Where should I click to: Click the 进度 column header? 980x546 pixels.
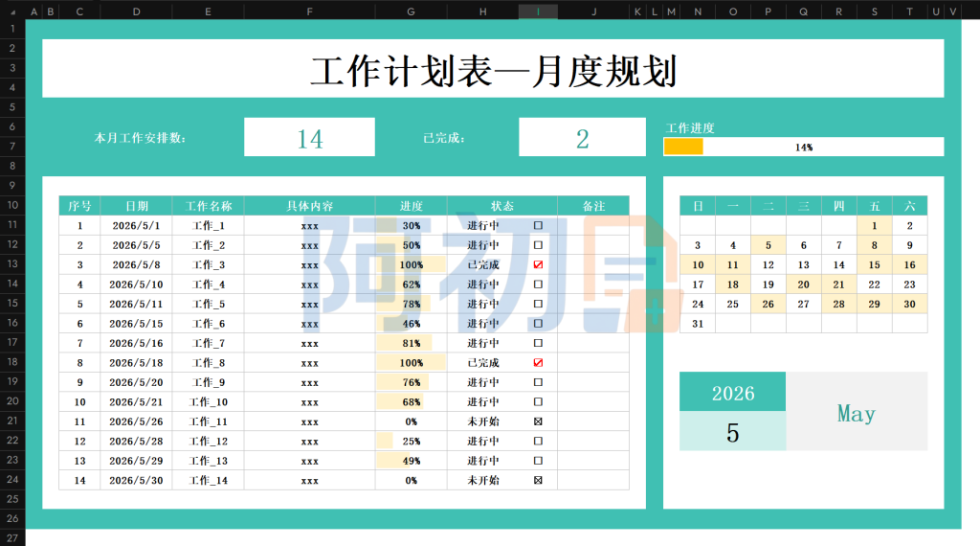click(412, 206)
